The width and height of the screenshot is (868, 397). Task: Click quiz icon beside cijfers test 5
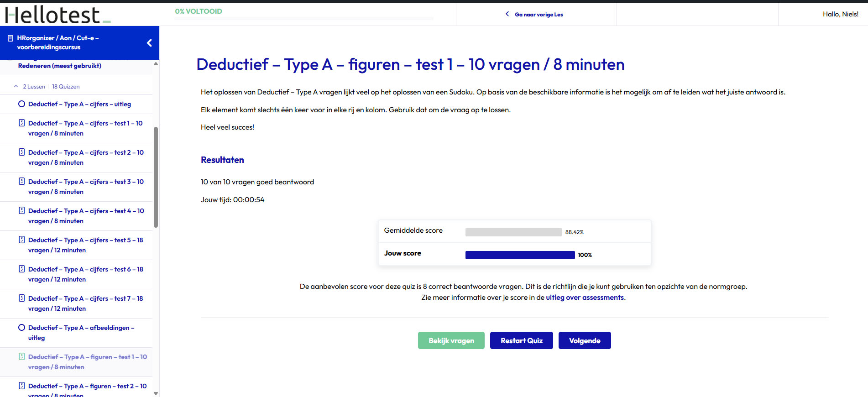click(x=21, y=240)
